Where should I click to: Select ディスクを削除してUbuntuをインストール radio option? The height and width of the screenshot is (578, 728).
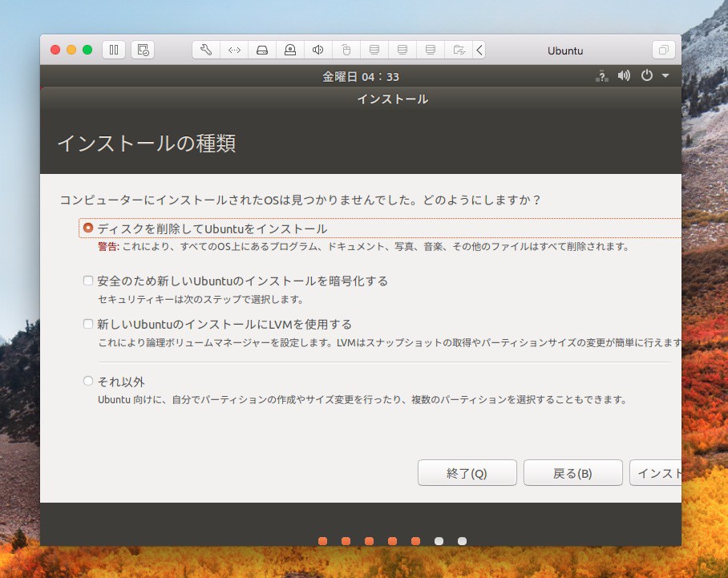88,228
